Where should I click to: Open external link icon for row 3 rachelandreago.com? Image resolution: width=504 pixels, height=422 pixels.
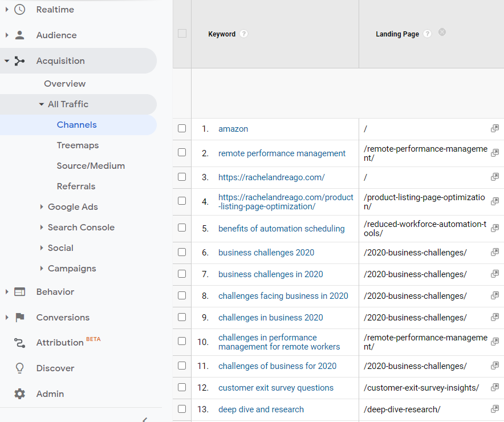[495, 177]
